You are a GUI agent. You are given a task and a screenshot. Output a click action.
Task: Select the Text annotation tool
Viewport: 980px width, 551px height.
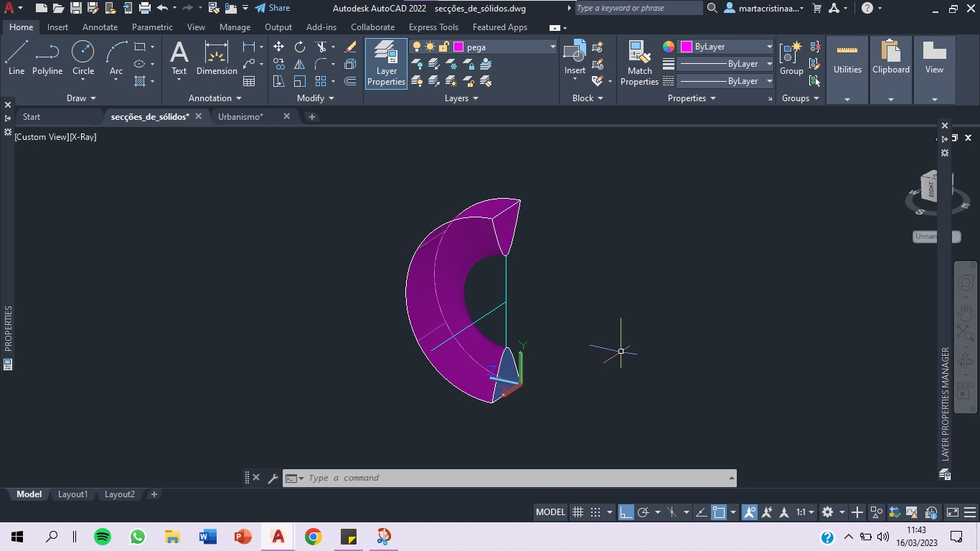click(179, 57)
